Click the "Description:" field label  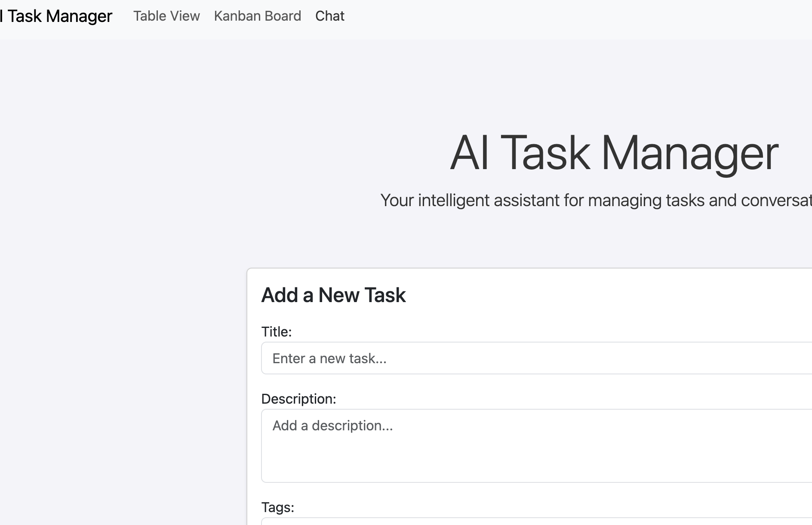pos(298,399)
